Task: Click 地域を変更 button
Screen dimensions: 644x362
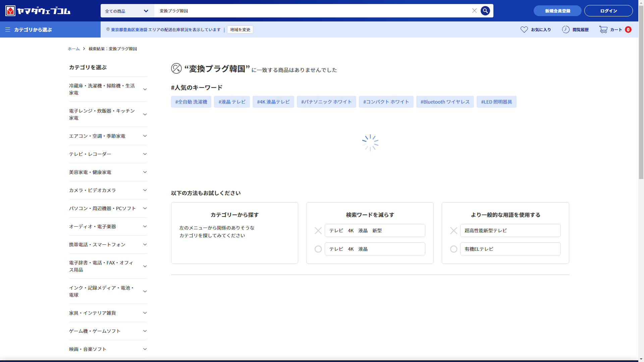Action: [240, 29]
